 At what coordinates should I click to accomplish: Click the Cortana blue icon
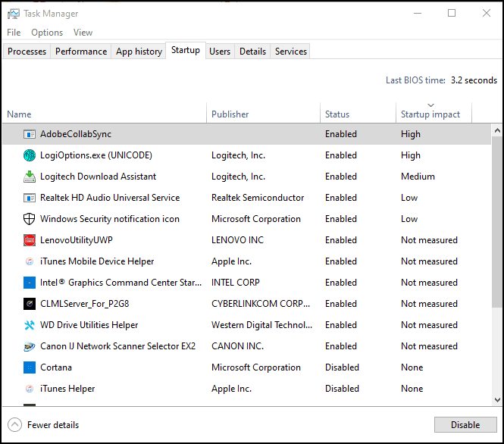[30, 367]
